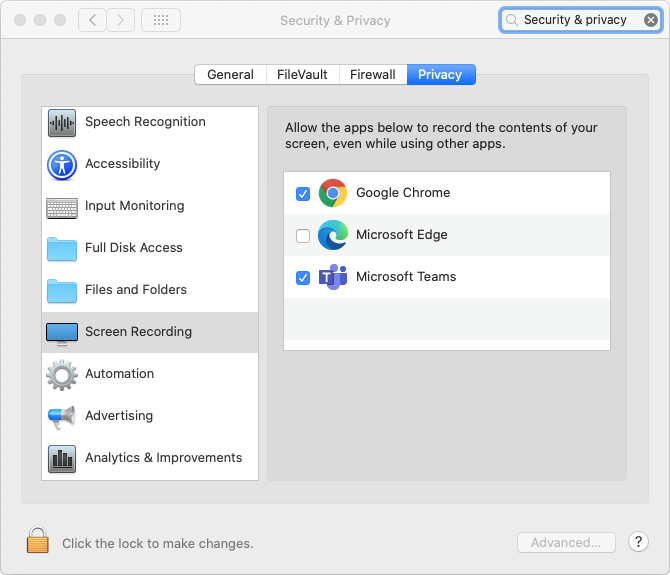Click the Advertising megaphone icon
670x575 pixels.
point(62,417)
